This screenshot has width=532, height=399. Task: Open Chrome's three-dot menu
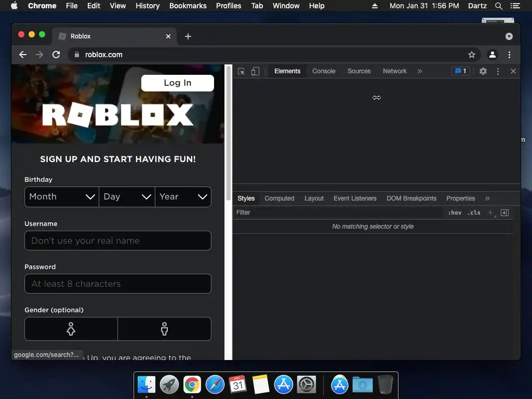click(x=509, y=55)
